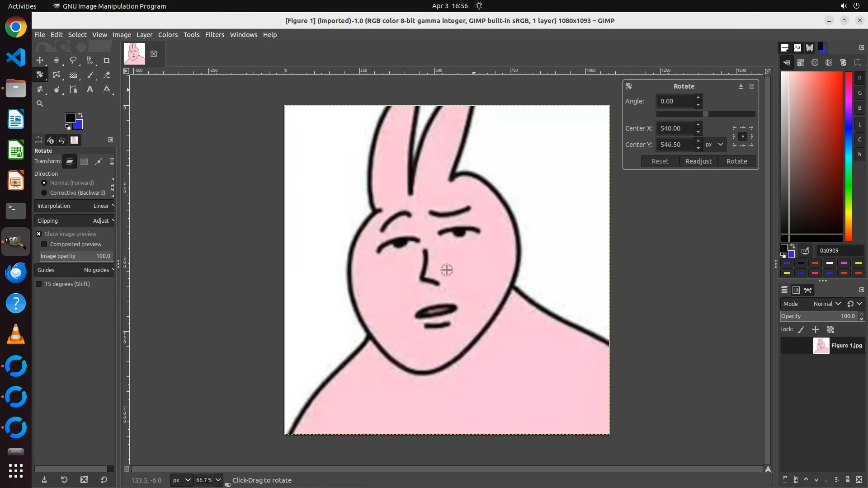Select the Paintbrush tool

(90, 75)
